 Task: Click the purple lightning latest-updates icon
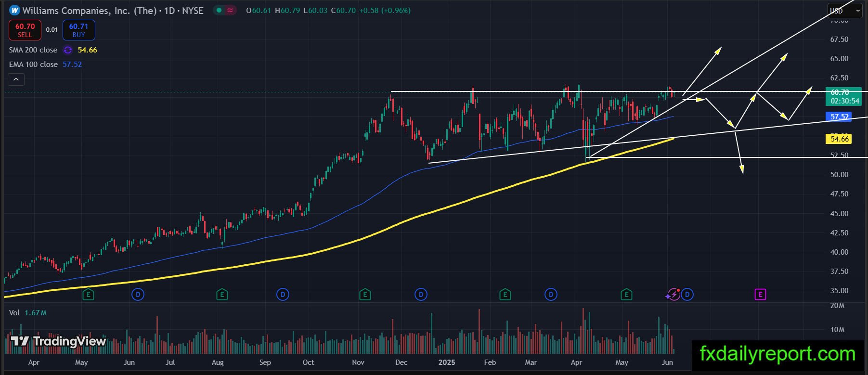(673, 294)
